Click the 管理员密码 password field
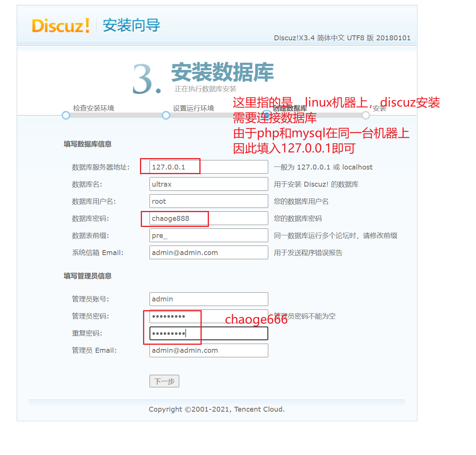476x455 pixels. (209, 316)
